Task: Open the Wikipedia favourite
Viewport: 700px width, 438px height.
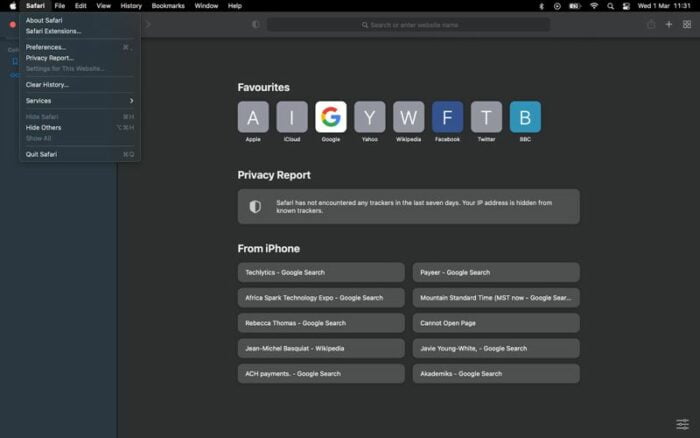Action: point(408,117)
